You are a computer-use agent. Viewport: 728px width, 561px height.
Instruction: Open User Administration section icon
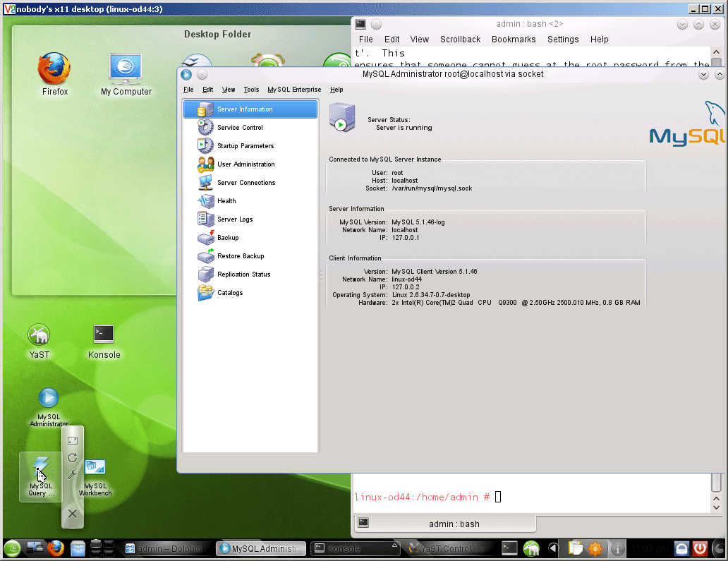tap(206, 164)
